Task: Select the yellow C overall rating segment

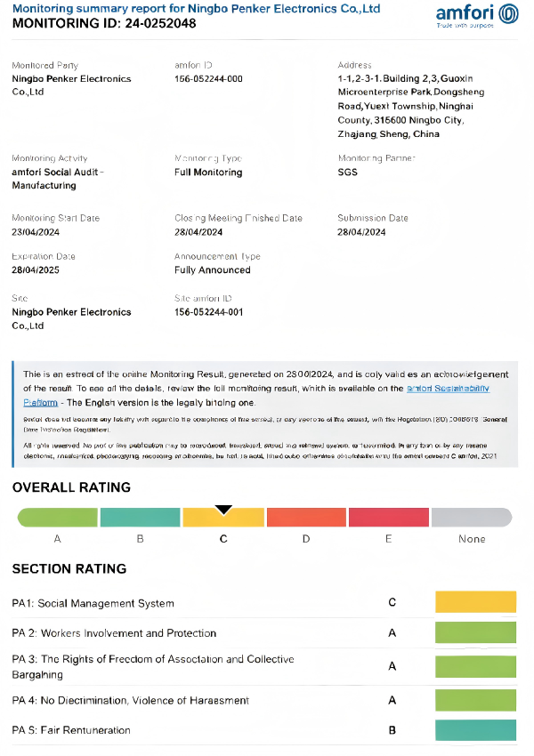Action: 223,518
